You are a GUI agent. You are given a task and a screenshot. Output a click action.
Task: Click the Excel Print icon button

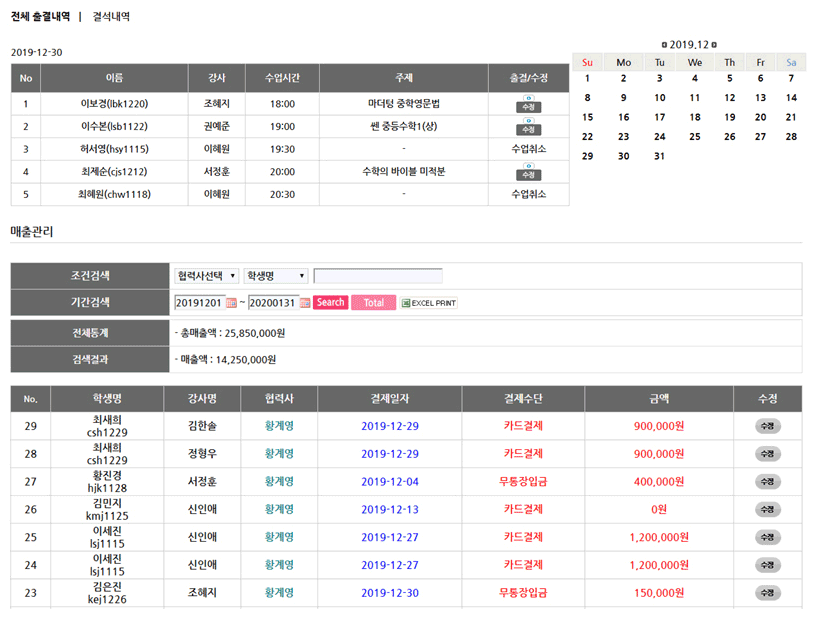point(429,303)
